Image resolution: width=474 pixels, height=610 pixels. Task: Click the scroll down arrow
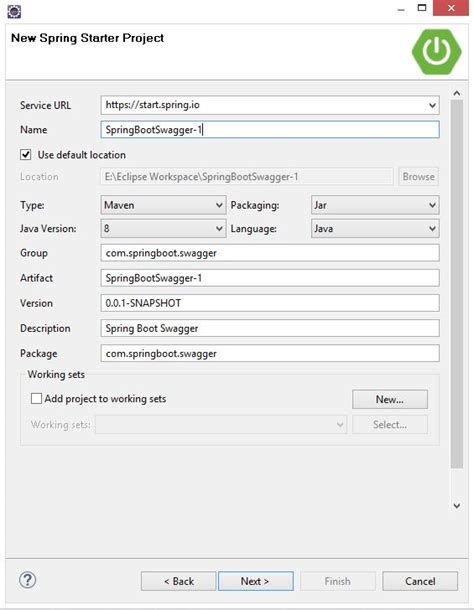(457, 505)
